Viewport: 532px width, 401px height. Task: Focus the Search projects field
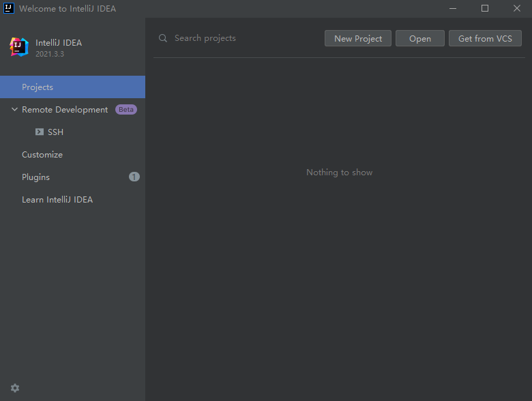[x=239, y=38]
